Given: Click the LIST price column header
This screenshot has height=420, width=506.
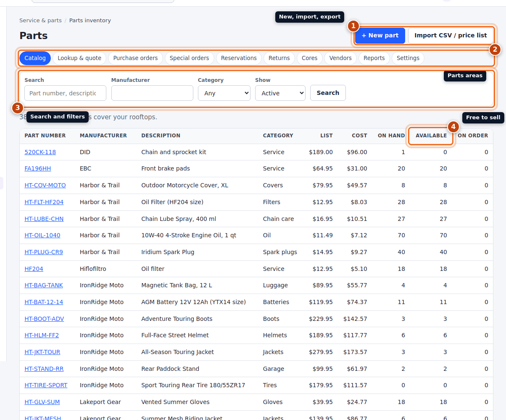Looking at the screenshot, I should click(326, 136).
